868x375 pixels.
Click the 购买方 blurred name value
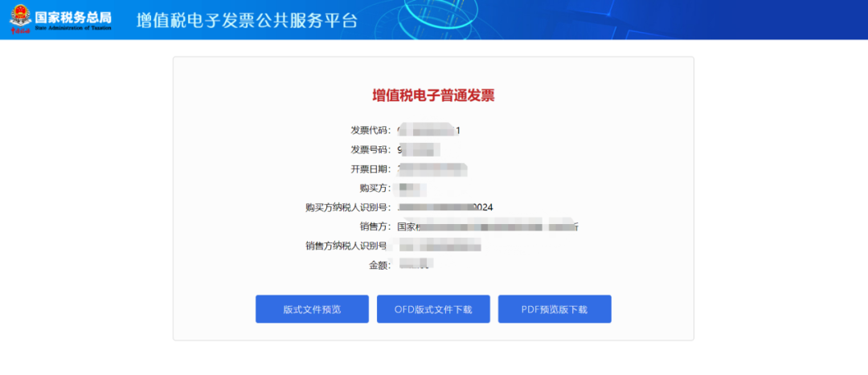(411, 188)
